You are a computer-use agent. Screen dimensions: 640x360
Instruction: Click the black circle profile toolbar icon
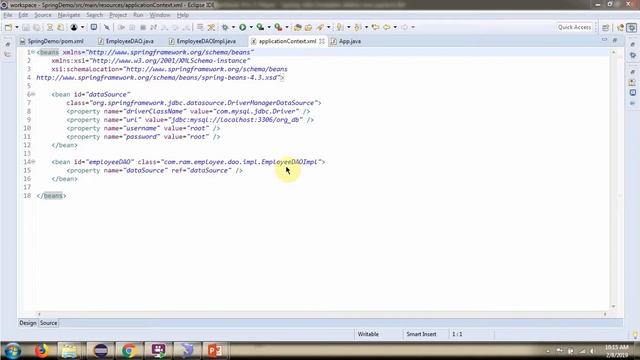tap(74, 27)
